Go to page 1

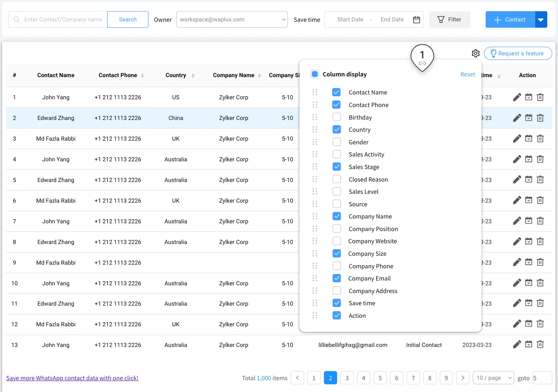pyautogui.click(x=314, y=378)
